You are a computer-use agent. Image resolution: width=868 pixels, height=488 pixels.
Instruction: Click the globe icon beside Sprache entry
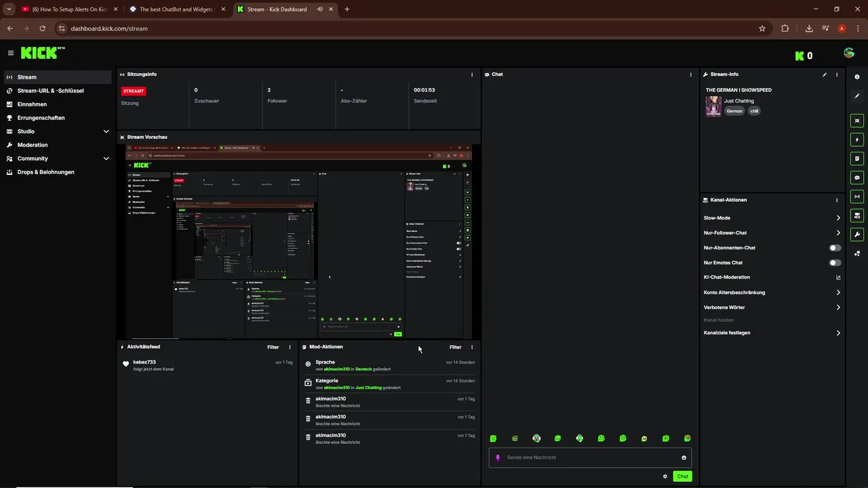[308, 364]
